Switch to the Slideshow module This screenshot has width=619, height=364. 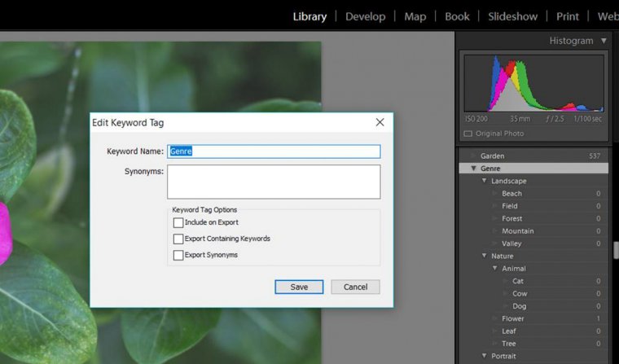click(x=512, y=16)
